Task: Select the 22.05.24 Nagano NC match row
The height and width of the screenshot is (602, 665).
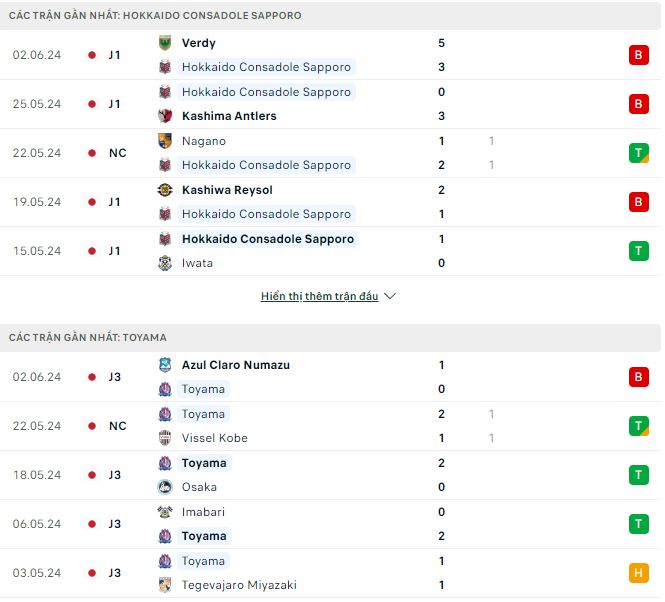Action: point(330,153)
